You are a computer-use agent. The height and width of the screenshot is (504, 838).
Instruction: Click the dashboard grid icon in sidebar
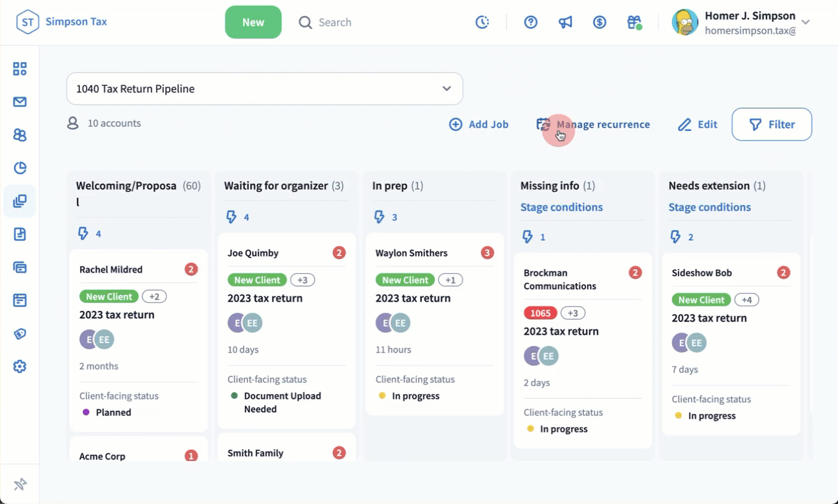pos(20,69)
